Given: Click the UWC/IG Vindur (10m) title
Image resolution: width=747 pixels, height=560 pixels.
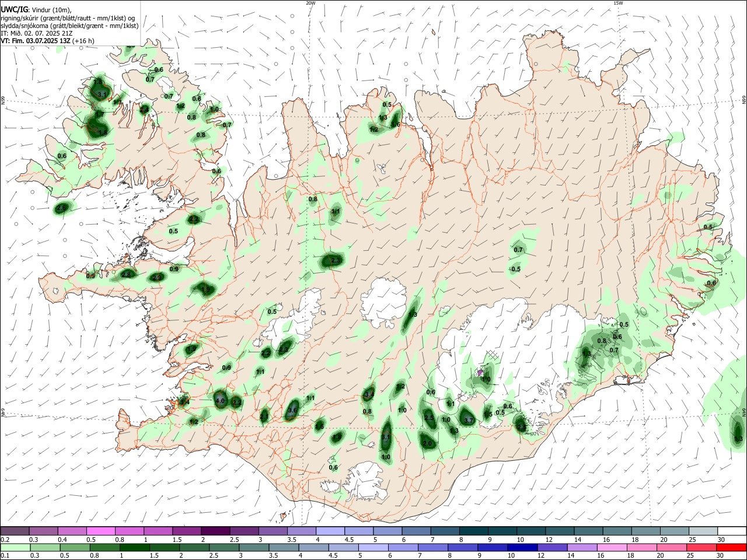Looking at the screenshot, I should click(x=36, y=10).
